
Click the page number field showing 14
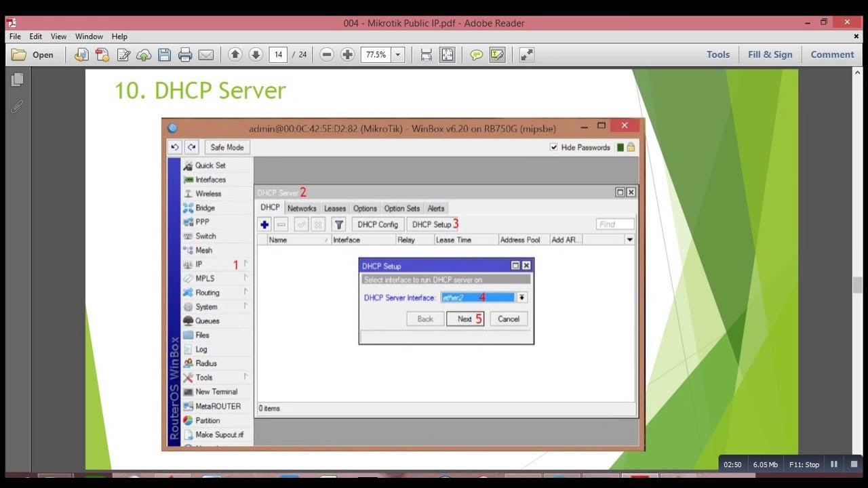pyautogui.click(x=278, y=55)
